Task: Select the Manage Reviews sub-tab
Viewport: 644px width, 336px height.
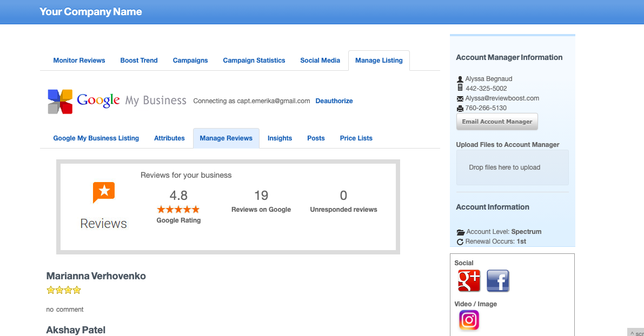Action: (x=226, y=138)
